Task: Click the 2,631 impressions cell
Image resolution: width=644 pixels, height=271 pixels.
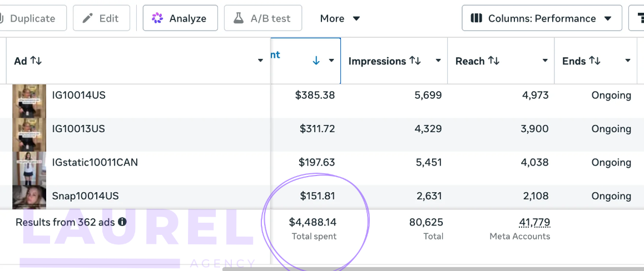Action: click(x=429, y=197)
